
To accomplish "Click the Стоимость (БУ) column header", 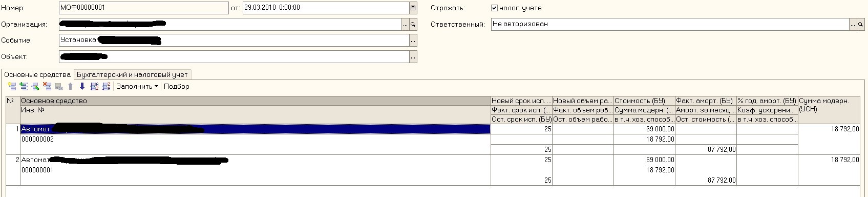I will [x=644, y=101].
